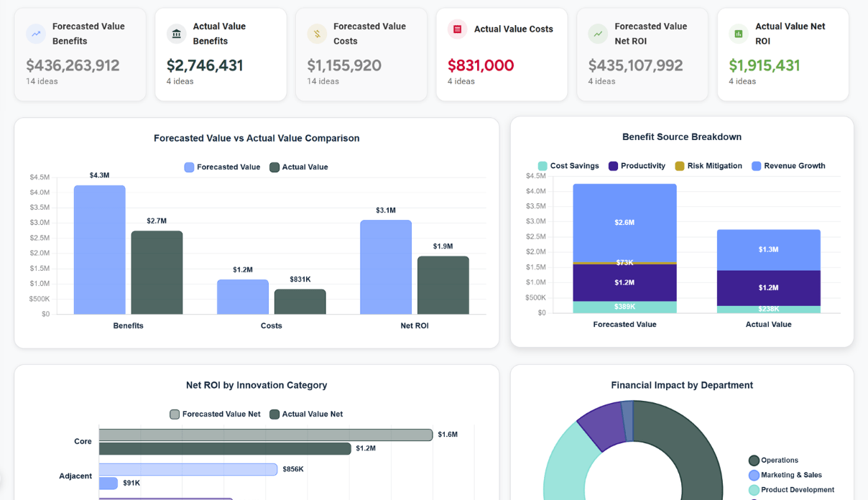Click the Forecasted Value Benefits trend icon
Image resolution: width=868 pixels, height=500 pixels.
(36, 34)
